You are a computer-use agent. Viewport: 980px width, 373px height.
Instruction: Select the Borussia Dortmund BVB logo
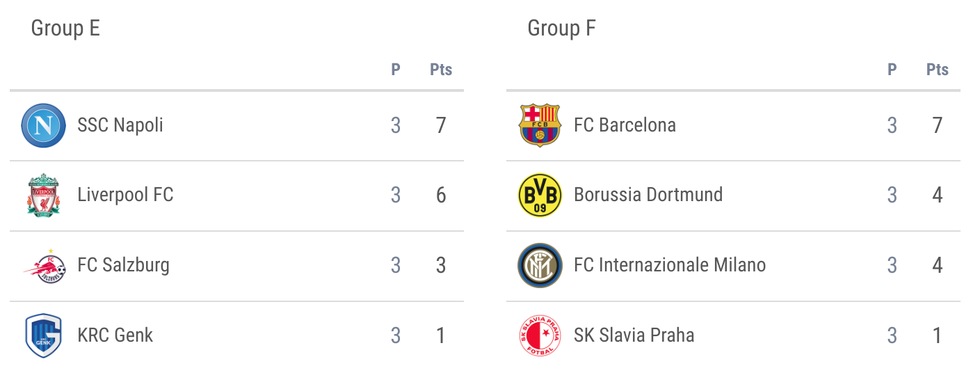540,196
